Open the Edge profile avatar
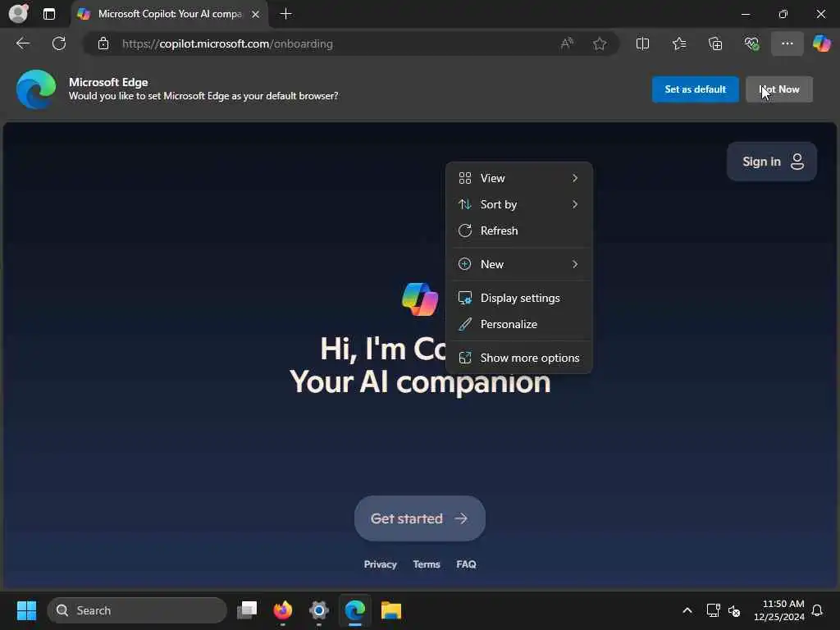The height and width of the screenshot is (630, 840). tap(18, 13)
